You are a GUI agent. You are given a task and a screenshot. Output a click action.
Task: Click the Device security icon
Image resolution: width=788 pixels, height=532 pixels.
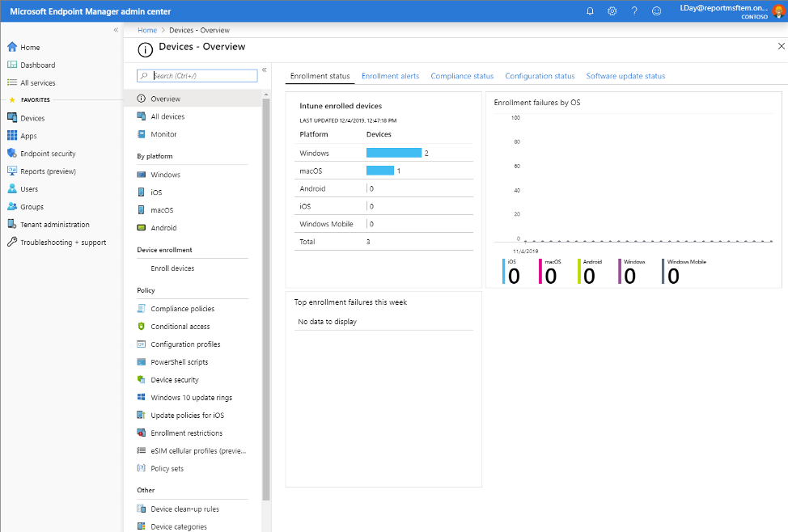tap(142, 379)
